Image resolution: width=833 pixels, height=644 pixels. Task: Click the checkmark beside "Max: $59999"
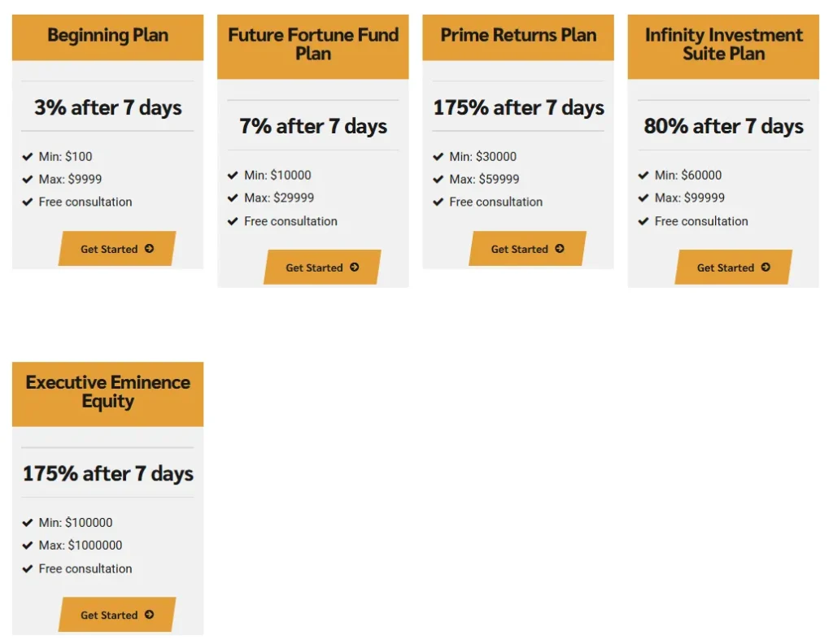coord(438,180)
